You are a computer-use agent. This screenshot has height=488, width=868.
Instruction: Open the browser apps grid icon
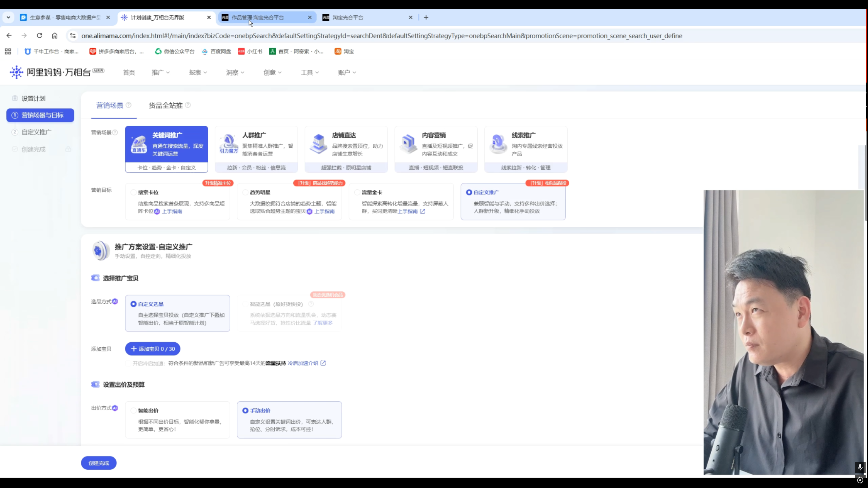(8, 52)
